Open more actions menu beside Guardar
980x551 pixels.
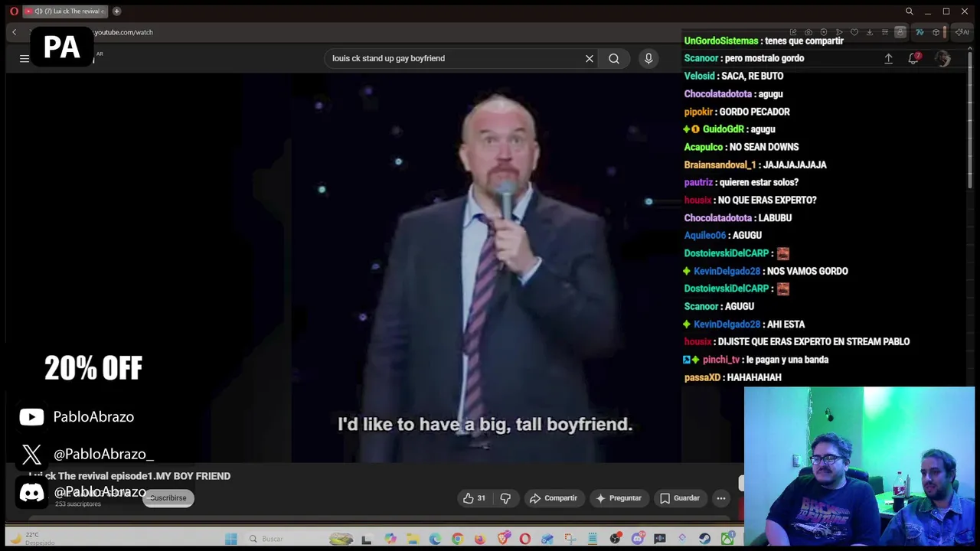click(x=721, y=498)
